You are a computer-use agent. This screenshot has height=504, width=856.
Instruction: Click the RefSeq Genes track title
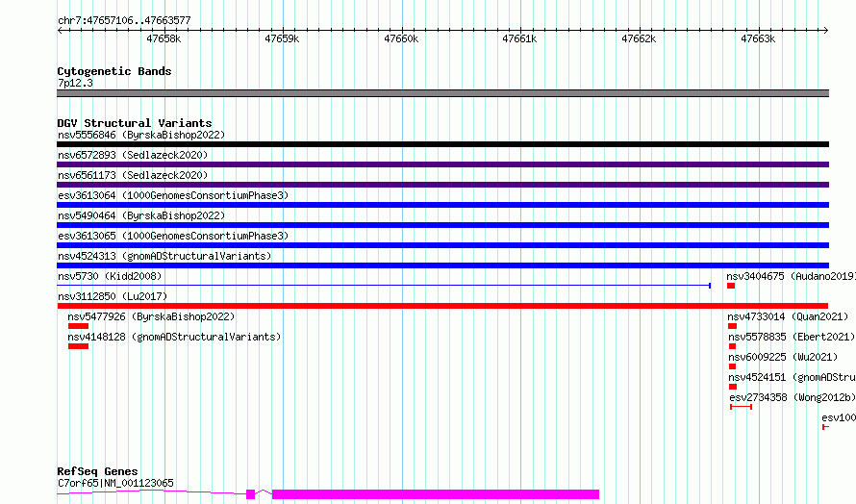pyautogui.click(x=97, y=471)
